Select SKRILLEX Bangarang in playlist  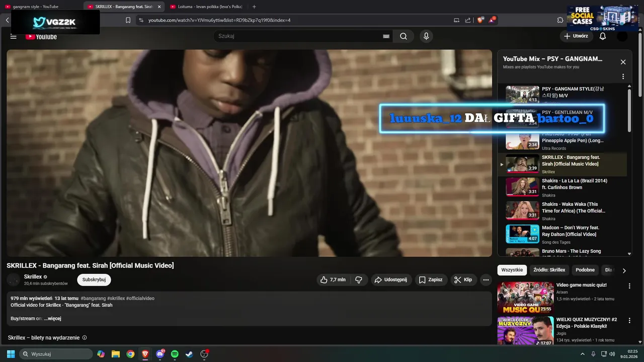562,164
